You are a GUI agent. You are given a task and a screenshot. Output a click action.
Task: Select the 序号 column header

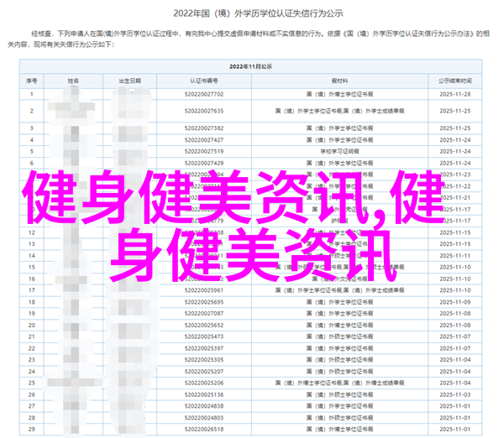click(x=31, y=81)
